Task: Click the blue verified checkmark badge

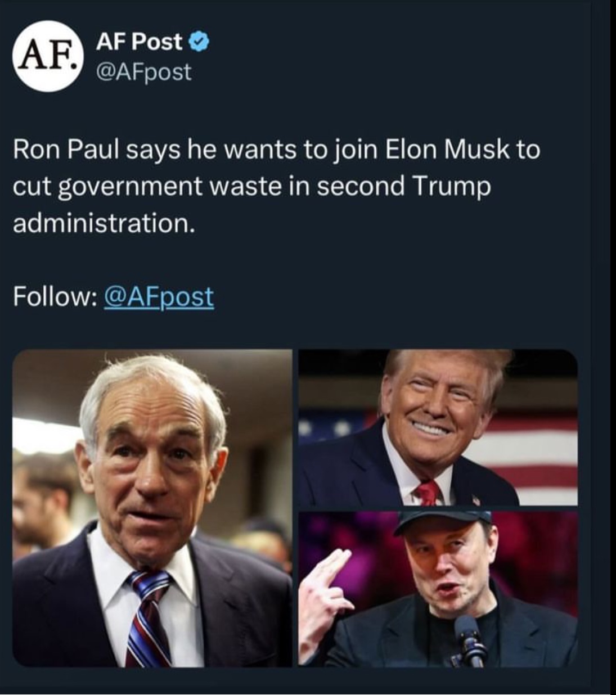Action: 200,42
